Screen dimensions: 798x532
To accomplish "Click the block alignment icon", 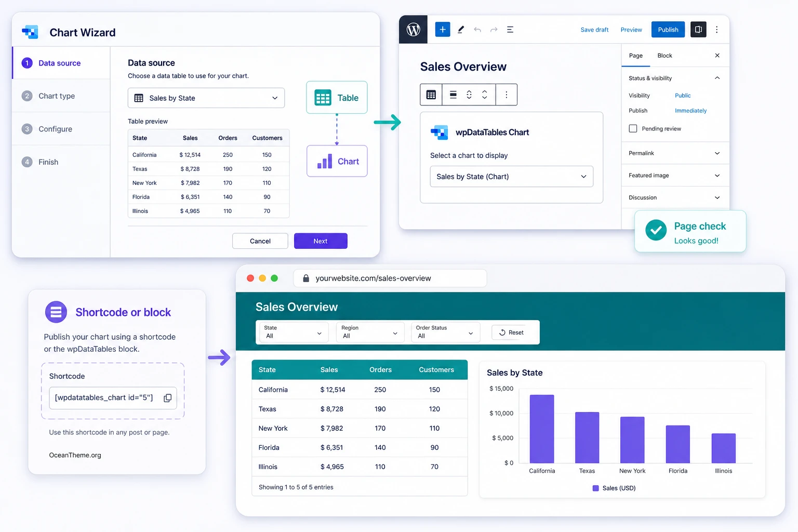I will [453, 95].
